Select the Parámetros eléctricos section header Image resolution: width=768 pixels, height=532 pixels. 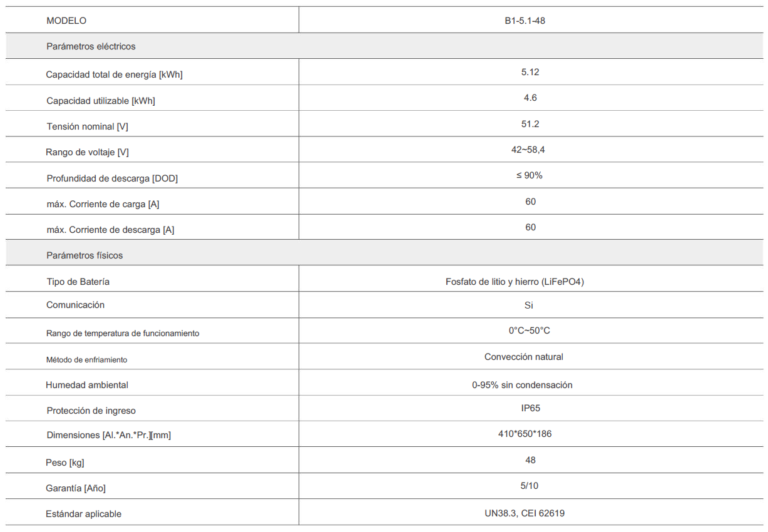[91, 46]
